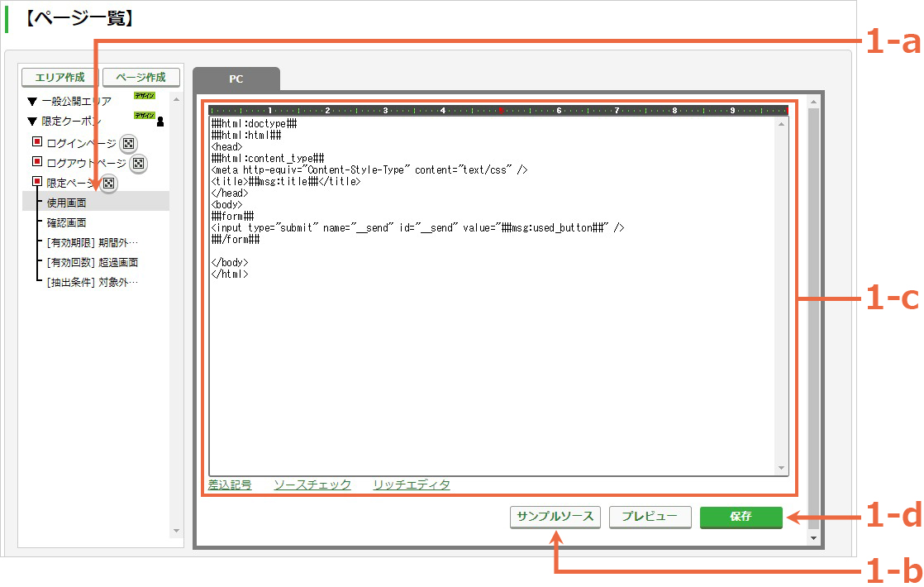Select the 確認画面 page entry
This screenshot has width=924, height=587.
tap(67, 222)
